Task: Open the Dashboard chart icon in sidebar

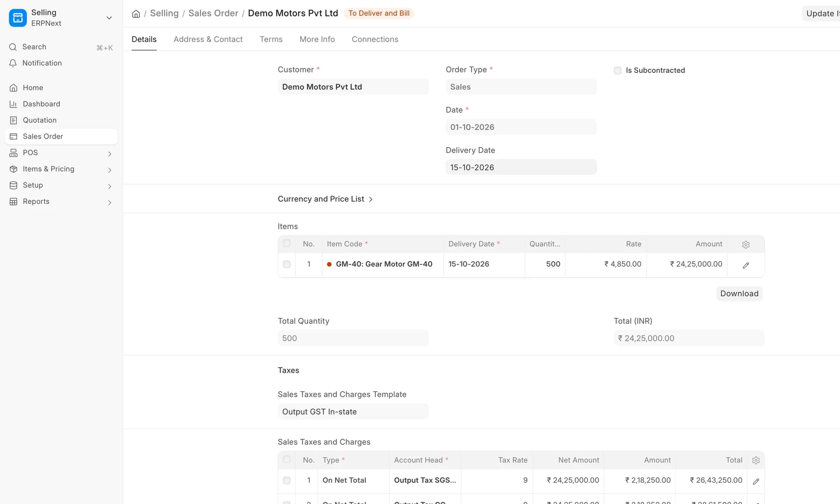Action: pyautogui.click(x=14, y=104)
